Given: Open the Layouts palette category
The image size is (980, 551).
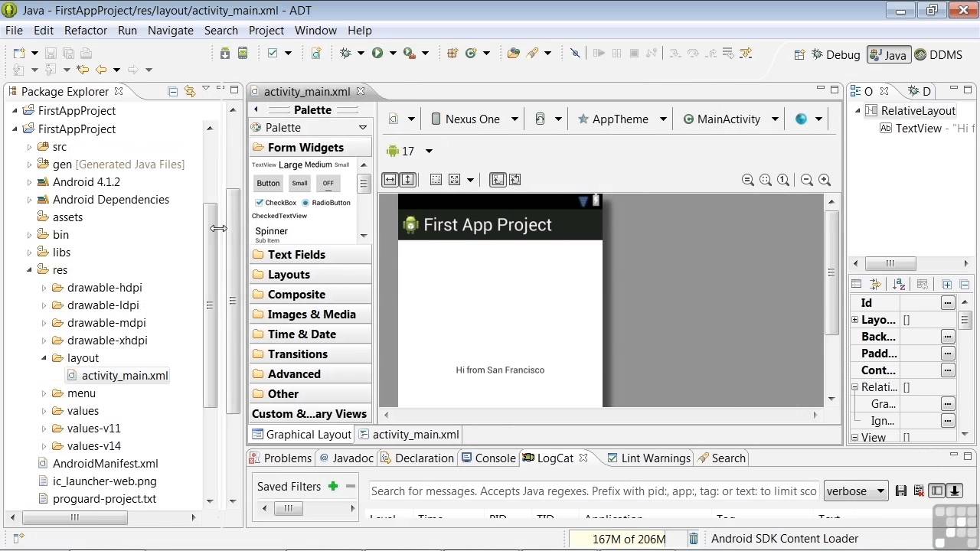Looking at the screenshot, I should 310,275.
